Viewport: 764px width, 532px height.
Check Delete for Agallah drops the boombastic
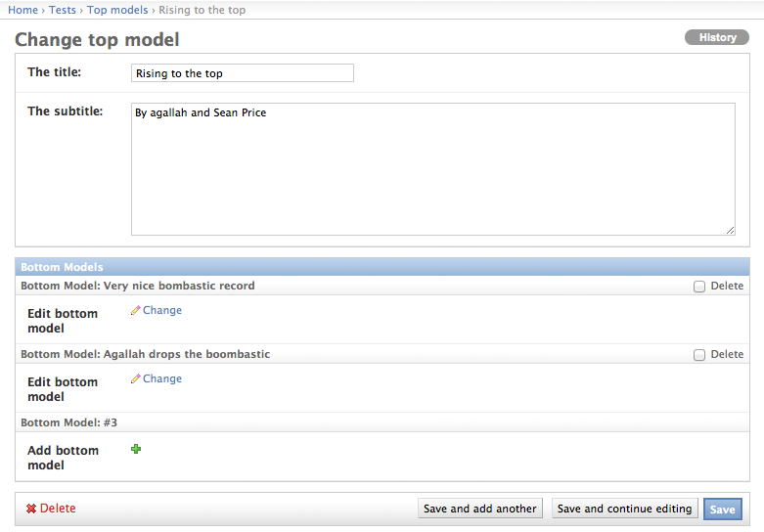(699, 355)
